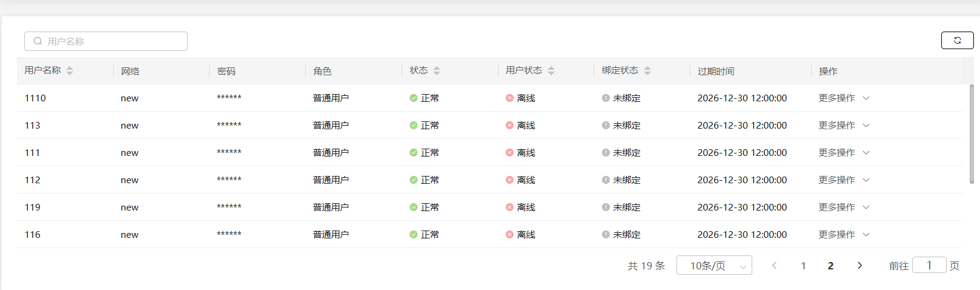Select user name cell 111
This screenshot has width=980, height=290.
[x=33, y=153]
